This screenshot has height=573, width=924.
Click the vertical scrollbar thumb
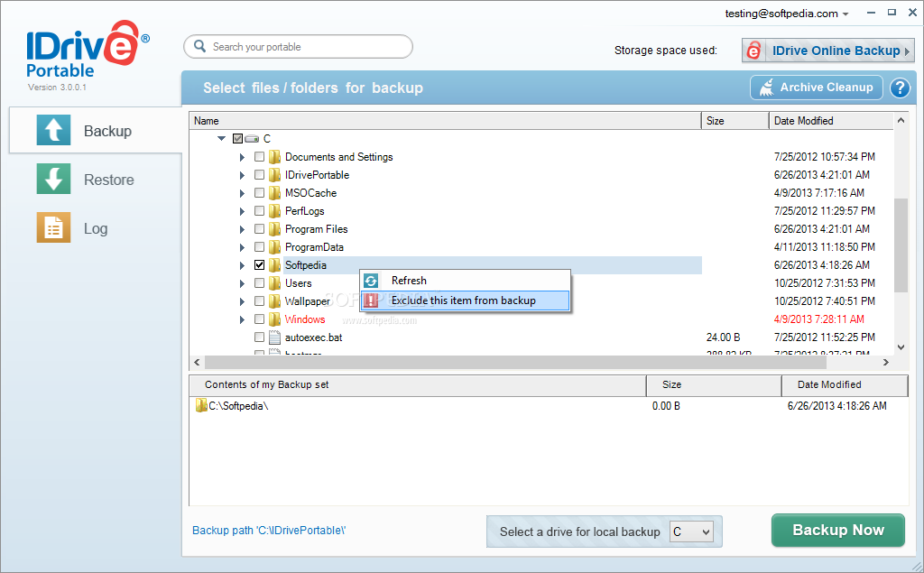click(901, 245)
